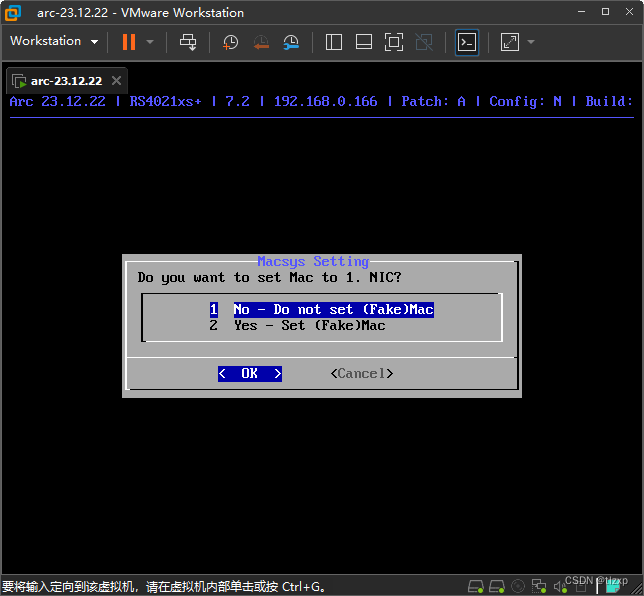Image resolution: width=644 pixels, height=596 pixels.
Task: Click the question text about 1. NIC
Action: pyautogui.click(x=269, y=277)
